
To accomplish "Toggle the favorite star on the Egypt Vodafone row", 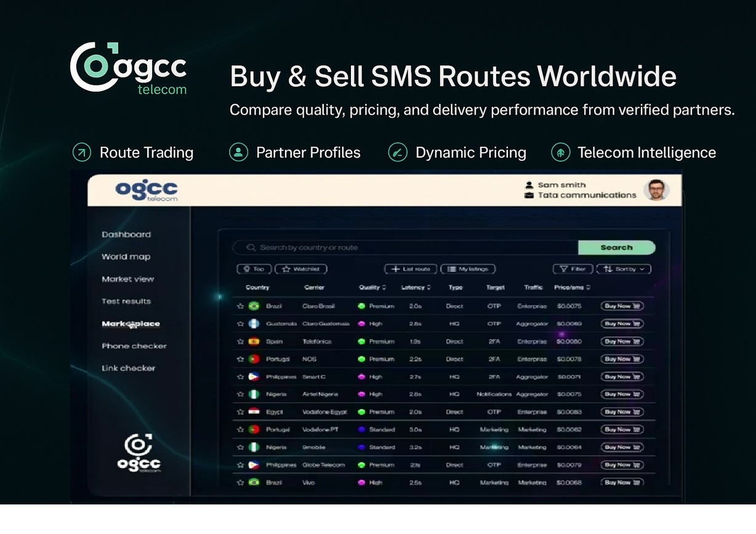I will point(241,411).
